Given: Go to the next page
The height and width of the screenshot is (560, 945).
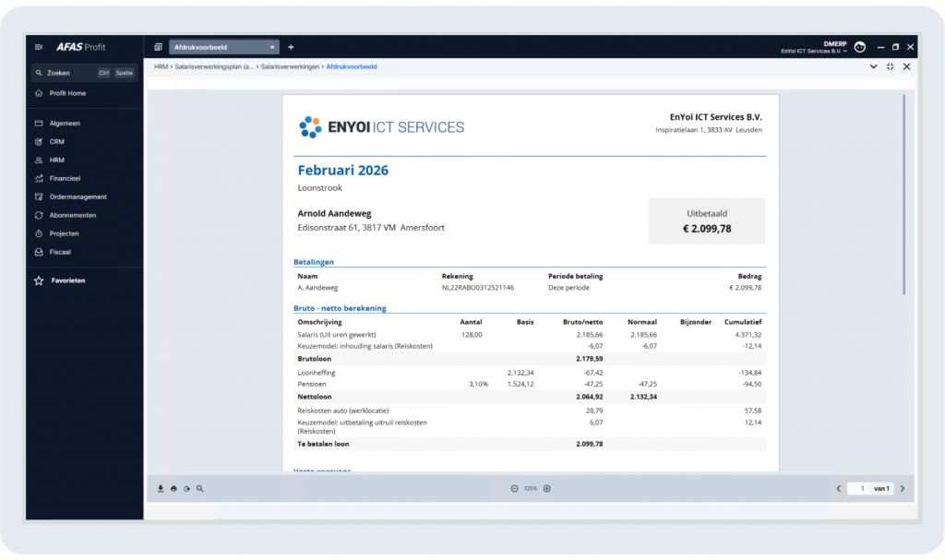Looking at the screenshot, I should tap(903, 489).
